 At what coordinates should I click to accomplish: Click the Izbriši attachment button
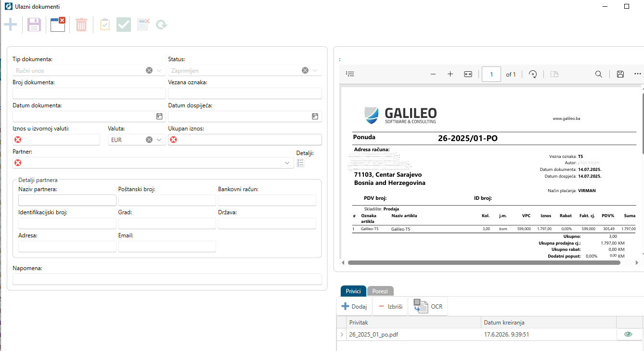(390, 306)
